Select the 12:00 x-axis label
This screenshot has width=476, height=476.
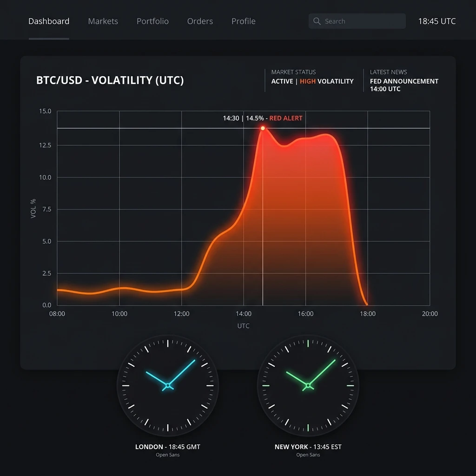[x=182, y=314]
